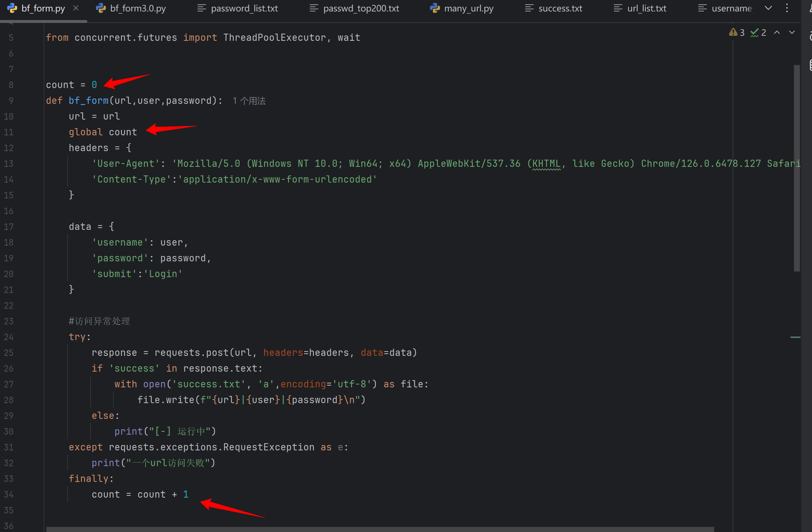This screenshot has height=532, width=812.
Task: Switch to the password_list.txt tab
Action: 244,8
